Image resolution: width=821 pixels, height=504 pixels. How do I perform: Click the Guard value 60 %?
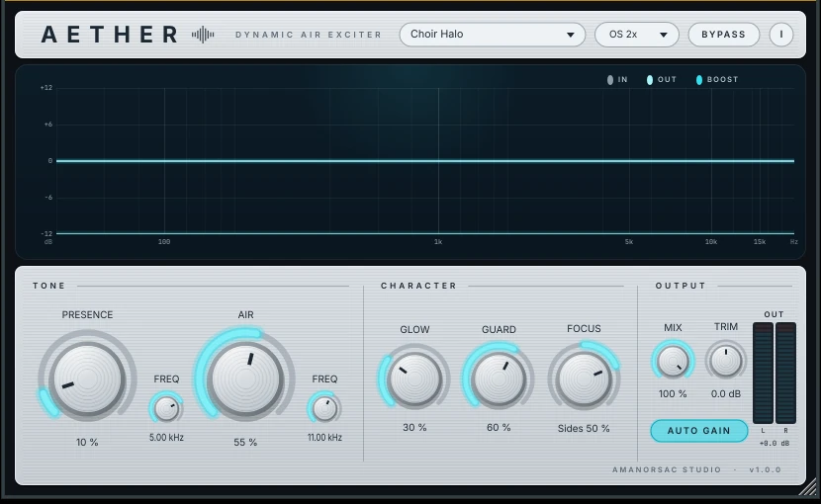click(x=499, y=428)
